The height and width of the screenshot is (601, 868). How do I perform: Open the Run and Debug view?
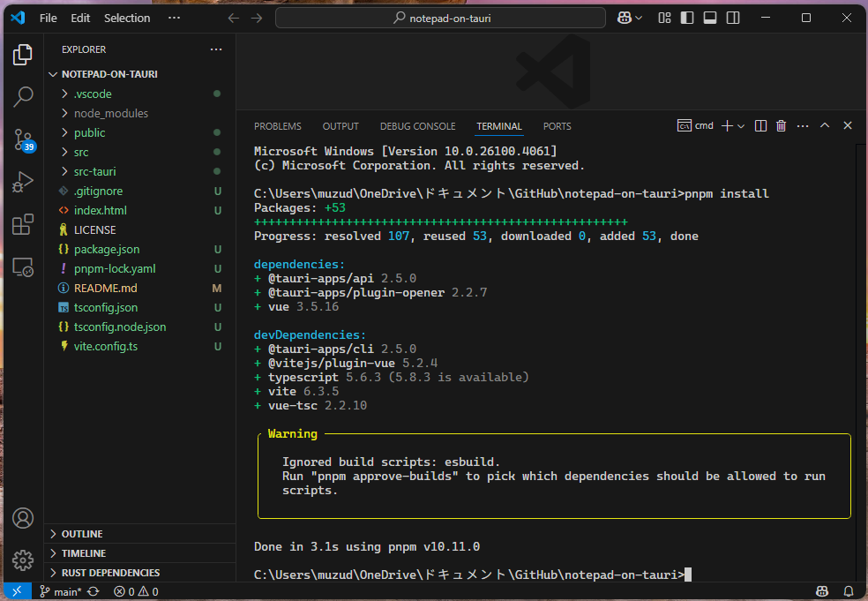pyautogui.click(x=23, y=182)
